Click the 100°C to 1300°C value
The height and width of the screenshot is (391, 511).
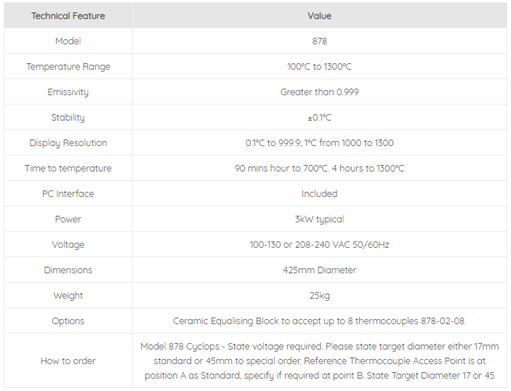coord(319,67)
